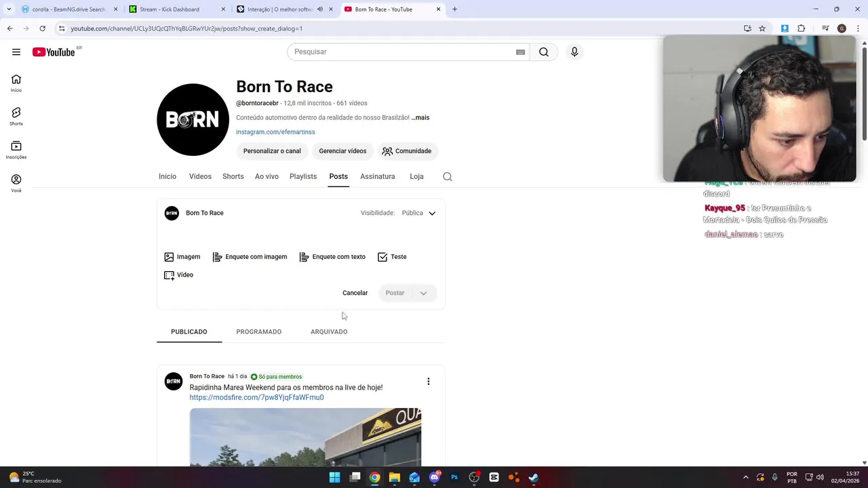The image size is (868, 488).
Task: Activate voice search microphone
Action: tap(574, 52)
